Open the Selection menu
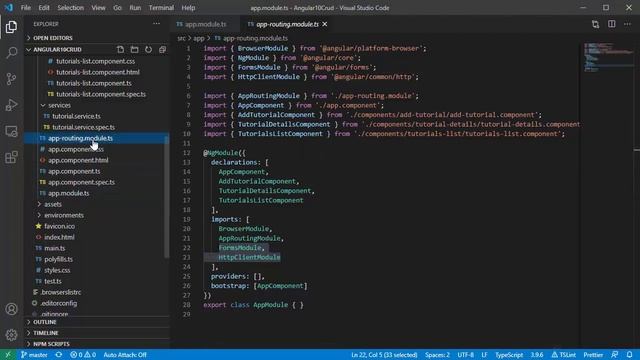 pos(71,8)
